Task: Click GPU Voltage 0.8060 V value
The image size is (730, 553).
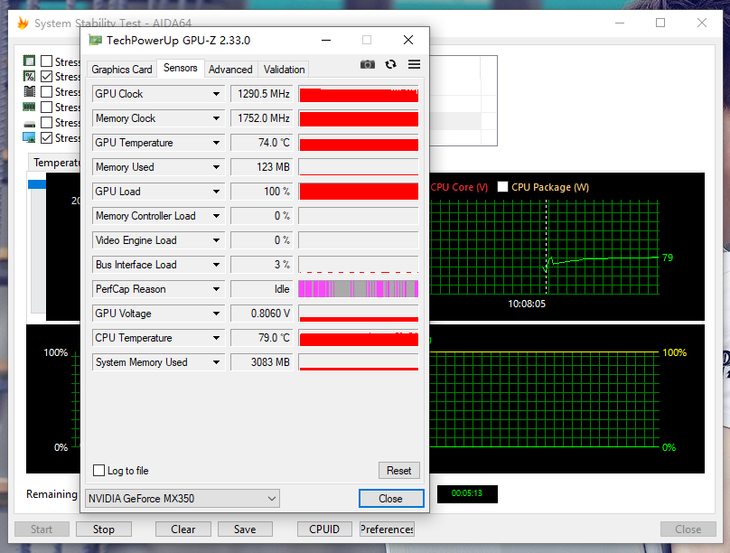Action: [262, 313]
